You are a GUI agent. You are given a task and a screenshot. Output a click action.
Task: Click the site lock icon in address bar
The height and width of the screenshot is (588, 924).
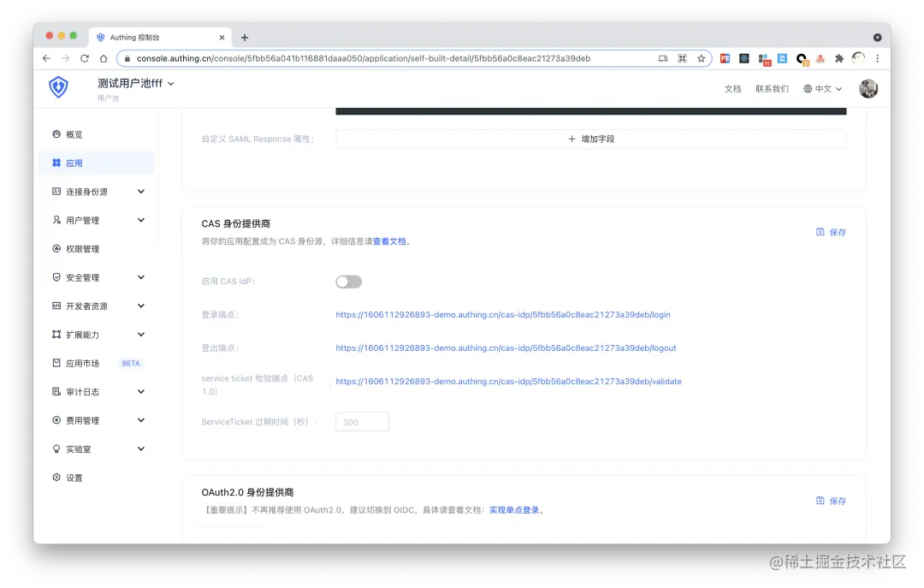click(x=127, y=58)
